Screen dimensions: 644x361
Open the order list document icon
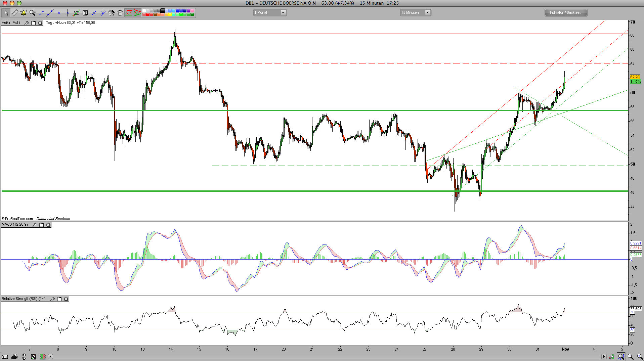coord(33,357)
